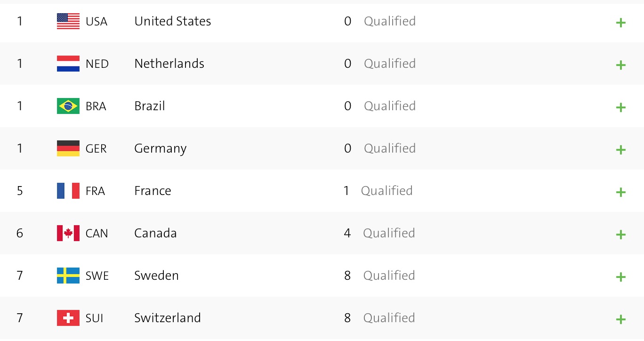Select the Brazil flag icon
Viewport: 644px width, 341px height.
click(x=68, y=106)
